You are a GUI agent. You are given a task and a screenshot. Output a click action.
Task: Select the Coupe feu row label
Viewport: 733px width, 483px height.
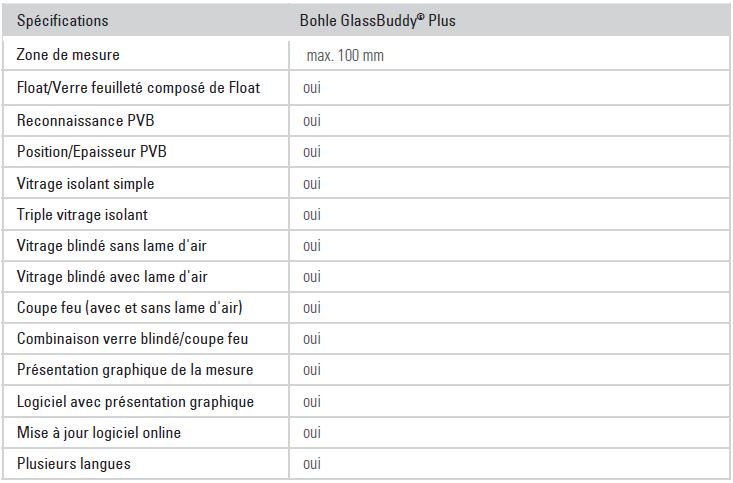pyautogui.click(x=129, y=308)
